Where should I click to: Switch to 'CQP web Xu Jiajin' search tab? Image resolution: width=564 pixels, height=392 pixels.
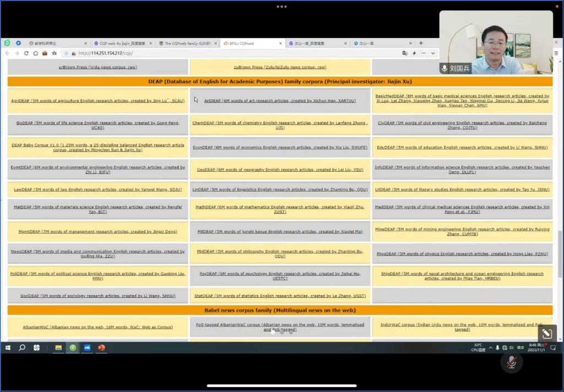click(x=122, y=43)
